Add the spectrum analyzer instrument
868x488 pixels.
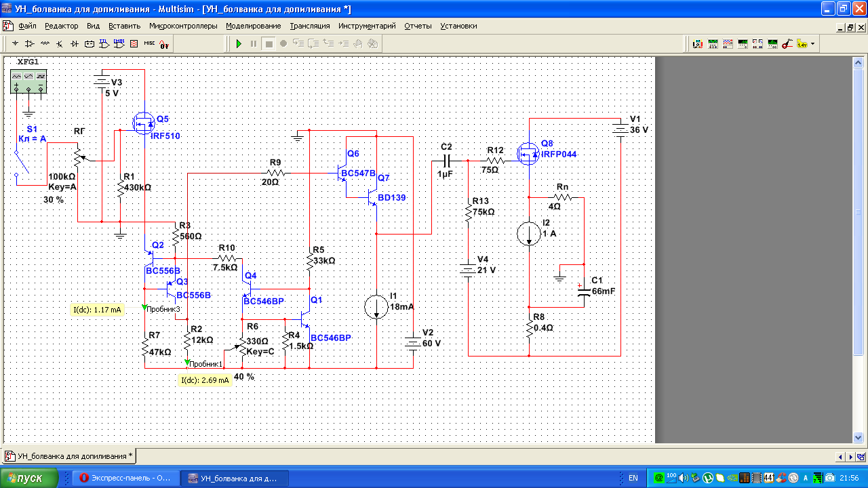[772, 43]
